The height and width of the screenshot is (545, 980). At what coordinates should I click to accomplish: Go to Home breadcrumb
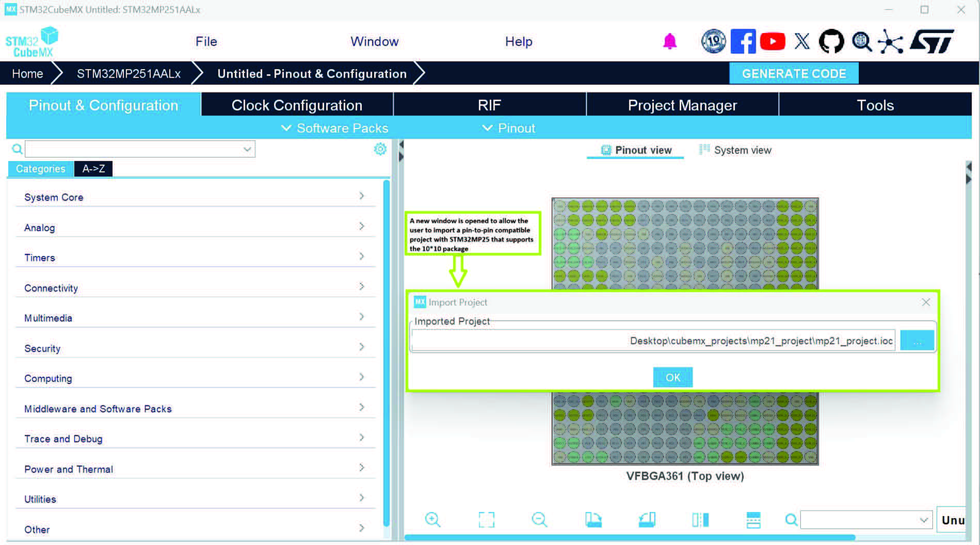pyautogui.click(x=27, y=73)
